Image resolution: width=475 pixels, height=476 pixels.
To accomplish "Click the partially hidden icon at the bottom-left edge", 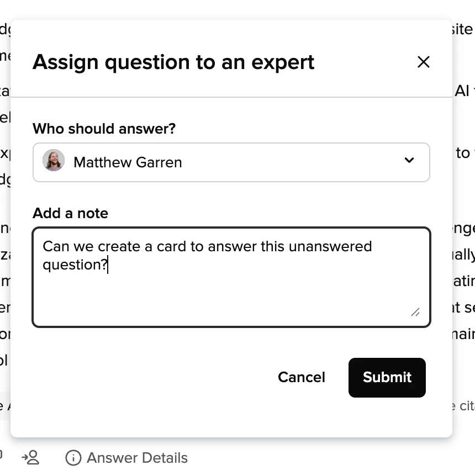I will pos(1,456).
